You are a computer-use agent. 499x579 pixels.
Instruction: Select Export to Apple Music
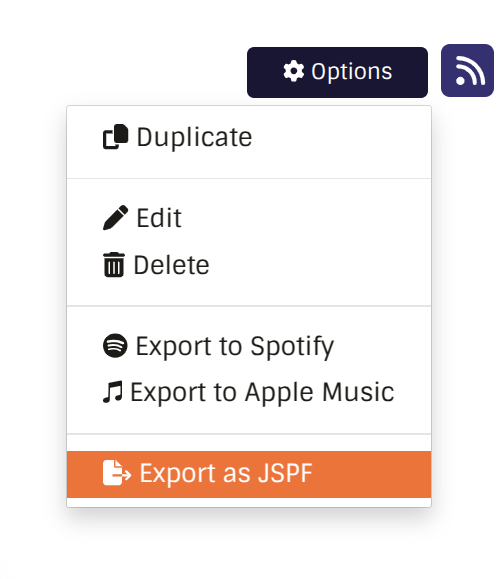click(249, 392)
